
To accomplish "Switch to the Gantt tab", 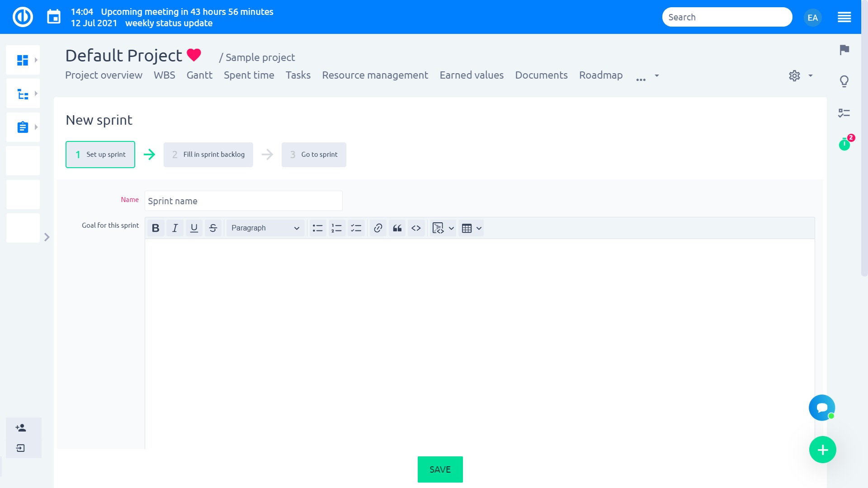I will 199,75.
